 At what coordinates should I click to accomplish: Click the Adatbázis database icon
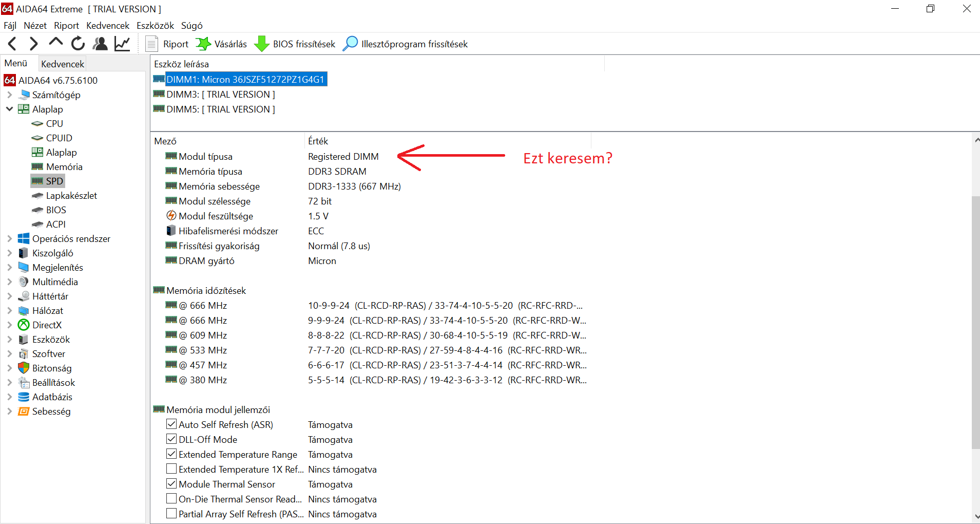tap(24, 397)
